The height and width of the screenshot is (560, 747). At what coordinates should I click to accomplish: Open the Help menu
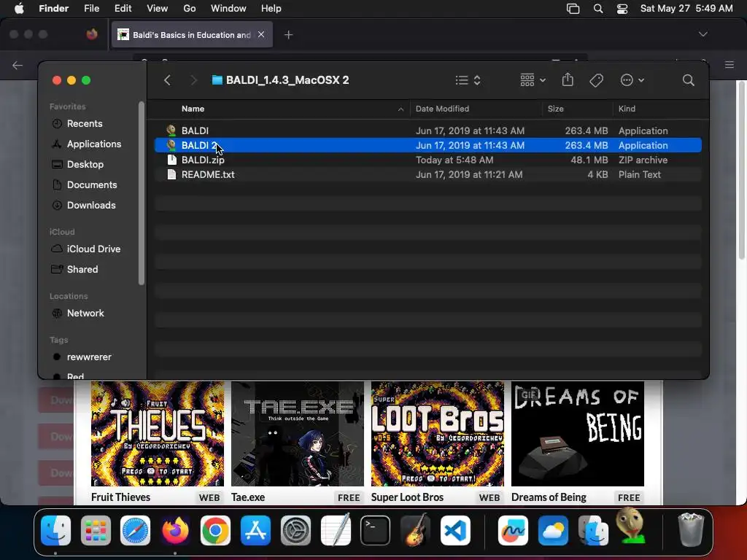point(271,9)
